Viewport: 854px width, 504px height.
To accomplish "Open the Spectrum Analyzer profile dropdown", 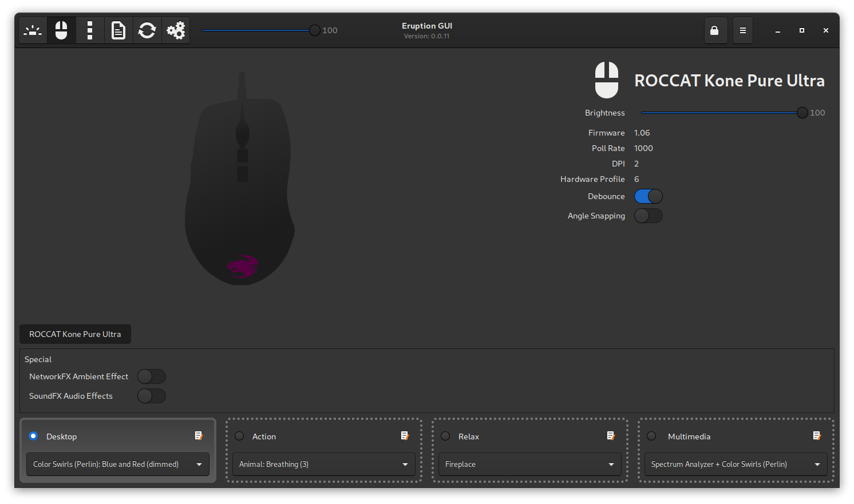I will (736, 465).
